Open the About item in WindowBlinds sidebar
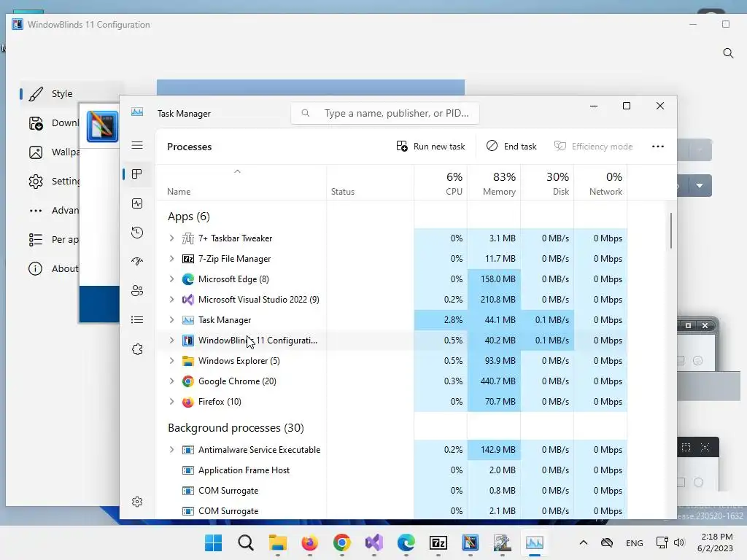 (53, 268)
